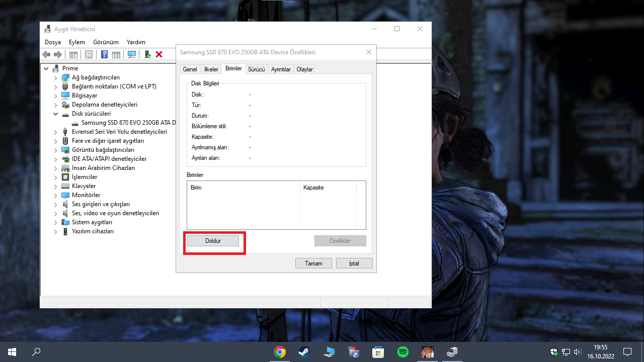The width and height of the screenshot is (644, 362).
Task: Scan for hardware changes via monitor icon
Action: click(x=132, y=54)
